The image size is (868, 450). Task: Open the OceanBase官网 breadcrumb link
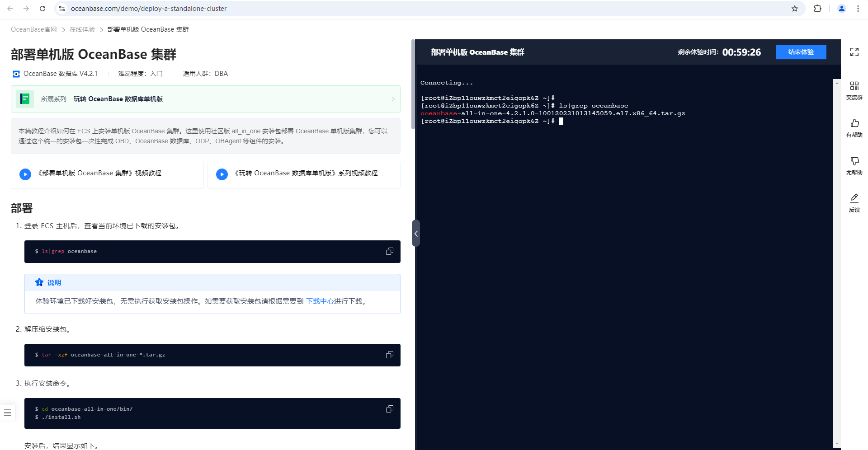(34, 29)
